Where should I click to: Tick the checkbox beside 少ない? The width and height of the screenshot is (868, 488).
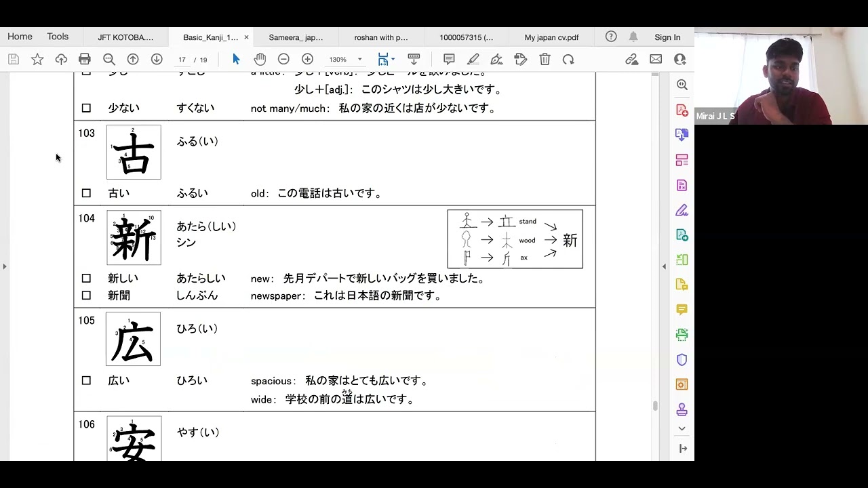coord(86,108)
